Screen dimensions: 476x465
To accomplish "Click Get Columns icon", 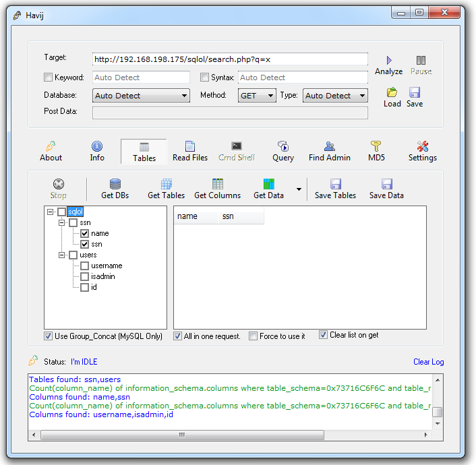I will (218, 184).
